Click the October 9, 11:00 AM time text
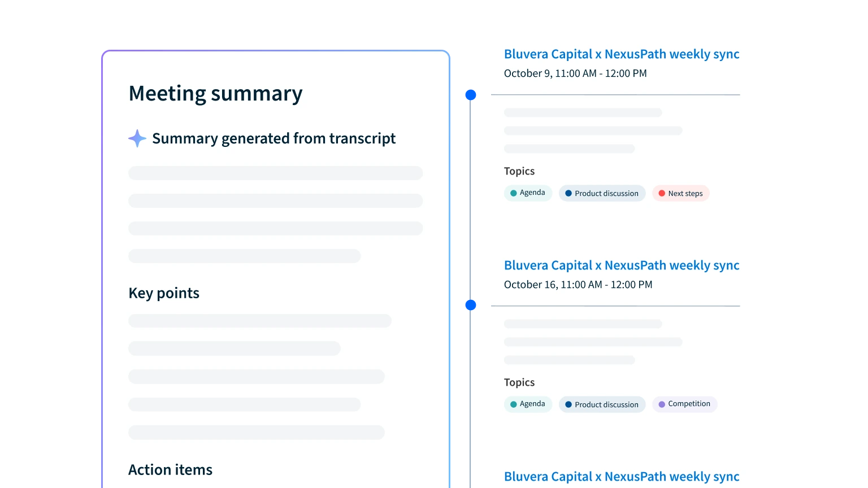Image resolution: width=868 pixels, height=488 pixels. 575,73
